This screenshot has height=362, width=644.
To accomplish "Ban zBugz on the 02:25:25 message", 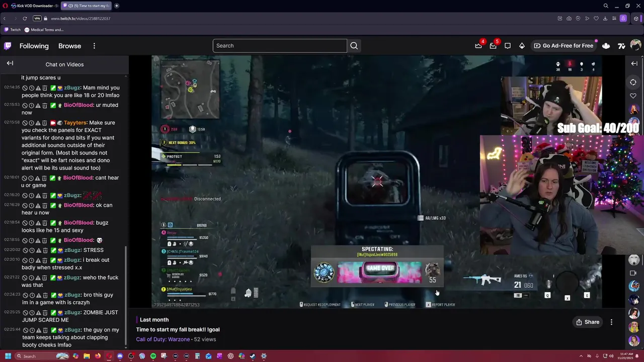I will [x=25, y=313].
